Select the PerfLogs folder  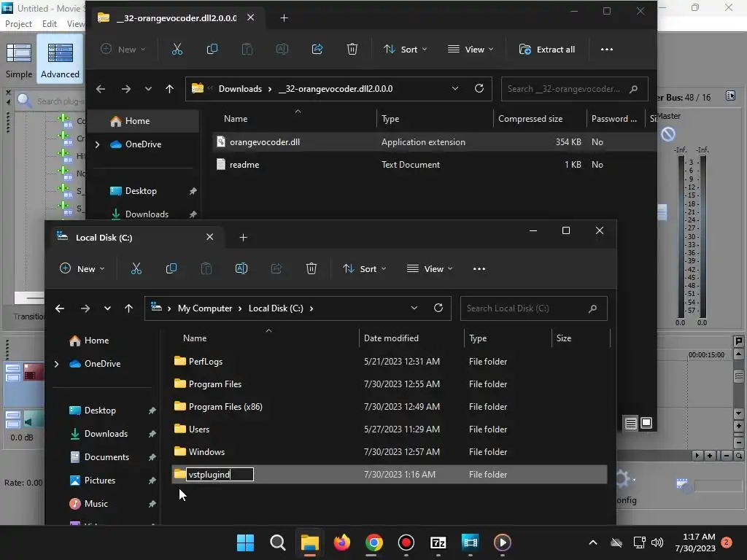coord(390,362)
